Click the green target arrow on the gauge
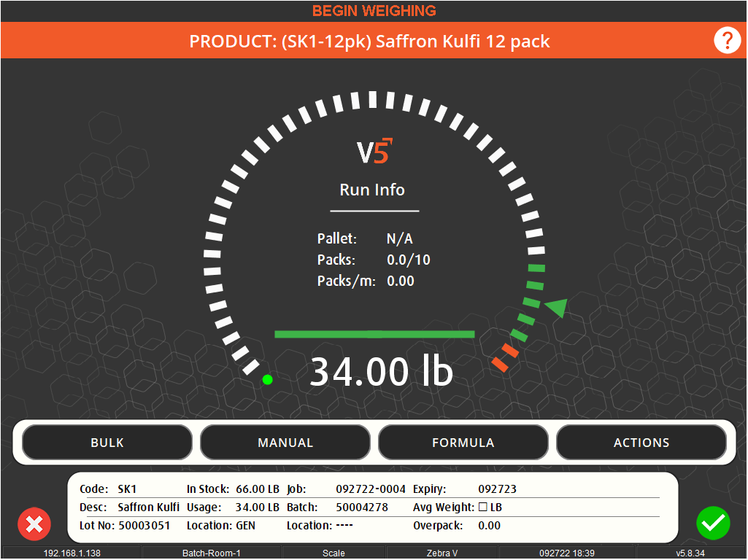748x560 pixels. [555, 308]
